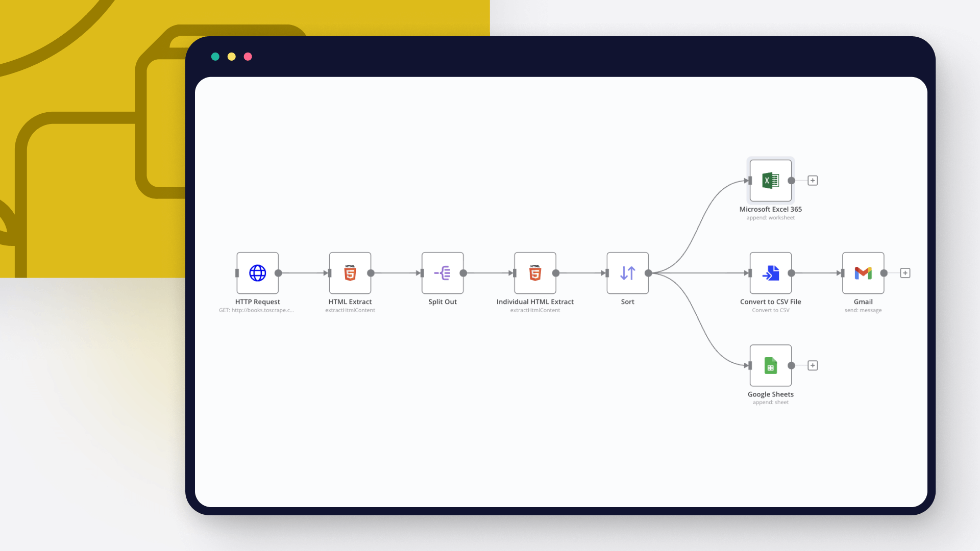This screenshot has width=980, height=551.
Task: Click the output connector of the Sort node
Action: [x=649, y=273]
